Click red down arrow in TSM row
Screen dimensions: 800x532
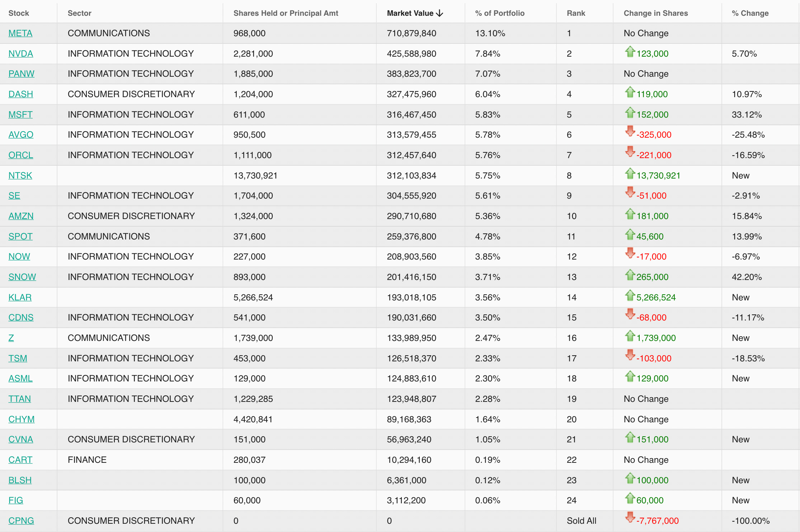tap(630, 355)
